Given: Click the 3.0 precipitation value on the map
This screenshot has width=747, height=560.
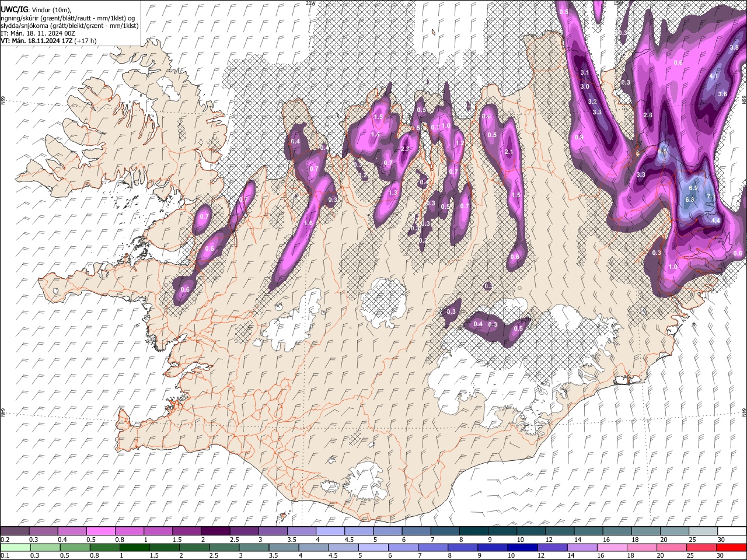Looking at the screenshot, I should tap(584, 86).
